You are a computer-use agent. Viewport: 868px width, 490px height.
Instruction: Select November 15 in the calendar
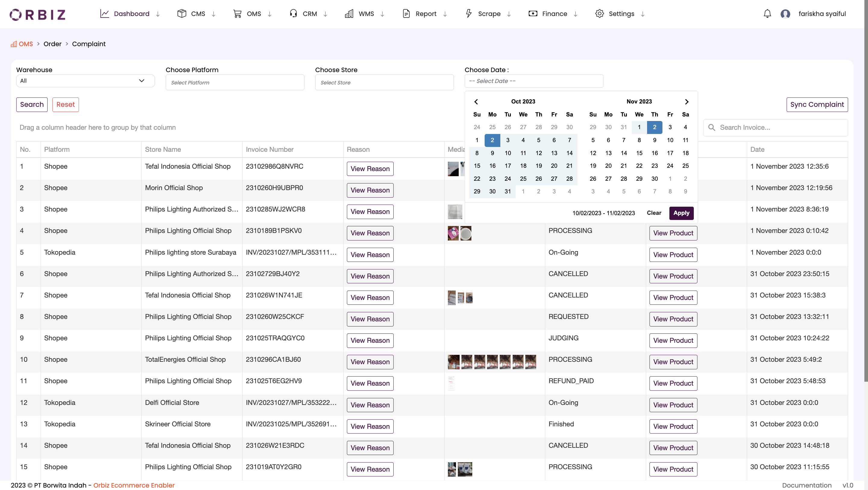639,153
